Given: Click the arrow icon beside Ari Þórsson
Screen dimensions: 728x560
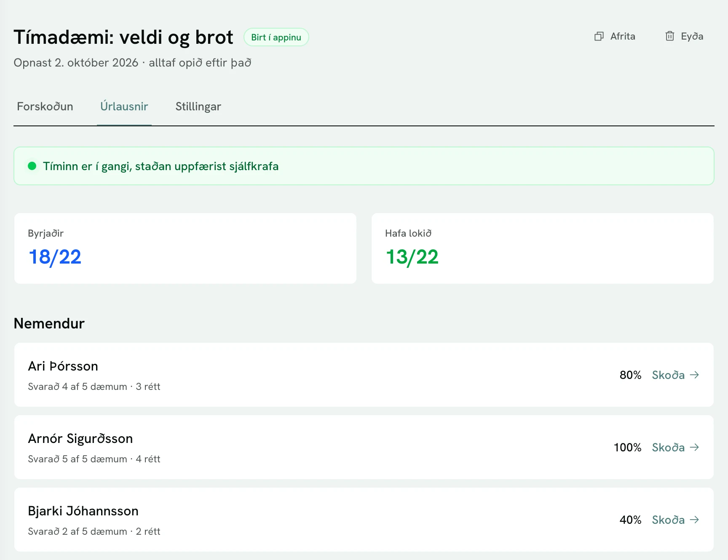Looking at the screenshot, I should pyautogui.click(x=694, y=375).
